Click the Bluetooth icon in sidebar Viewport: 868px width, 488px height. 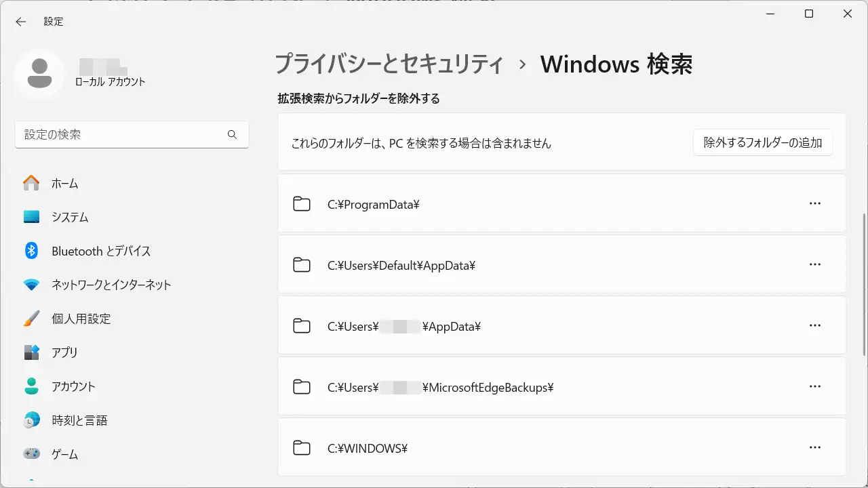click(x=31, y=251)
